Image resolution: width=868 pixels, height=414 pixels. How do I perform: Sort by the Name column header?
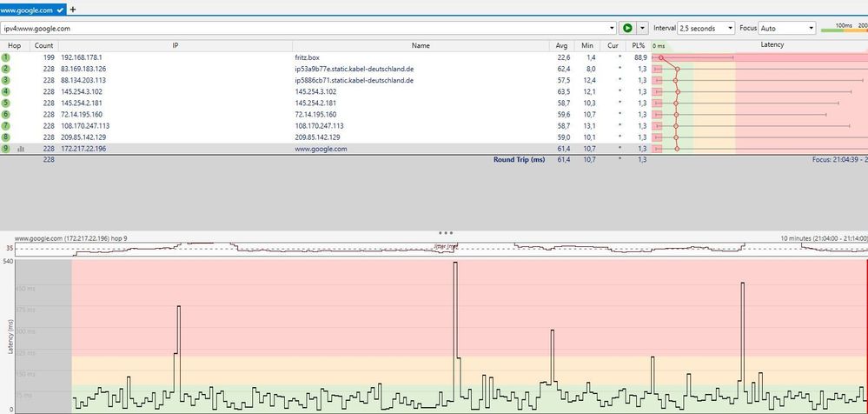(x=421, y=45)
